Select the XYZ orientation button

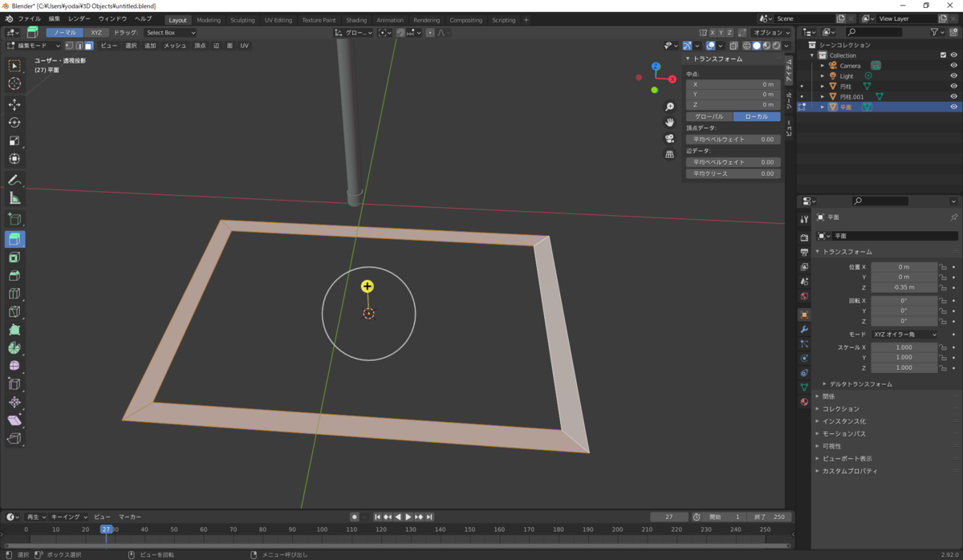point(96,33)
